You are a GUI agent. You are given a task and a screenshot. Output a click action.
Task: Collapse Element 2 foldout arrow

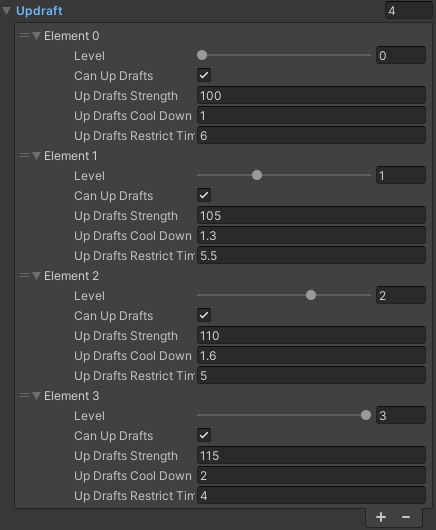[x=37, y=276]
